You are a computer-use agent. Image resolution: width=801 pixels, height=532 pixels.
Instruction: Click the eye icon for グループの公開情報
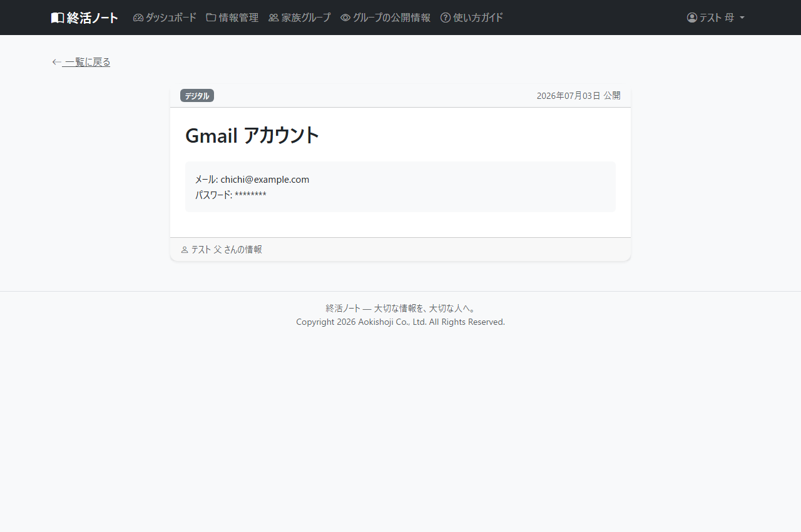point(345,18)
